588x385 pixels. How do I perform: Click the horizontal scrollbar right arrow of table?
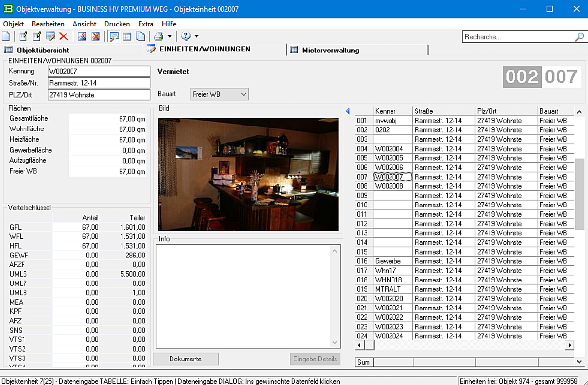[x=569, y=346]
